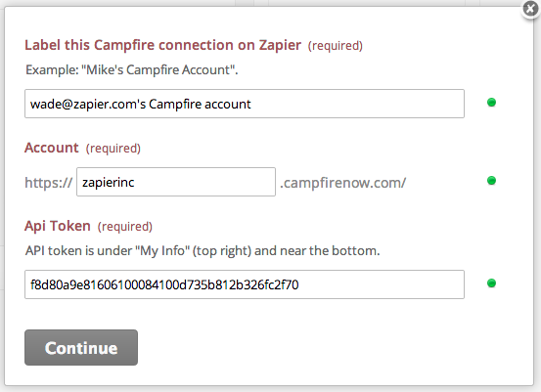Click the 'Label this Campfire connection on Zapier' heading
Image resolution: width=541 pixels, height=392 pixels.
162,45
